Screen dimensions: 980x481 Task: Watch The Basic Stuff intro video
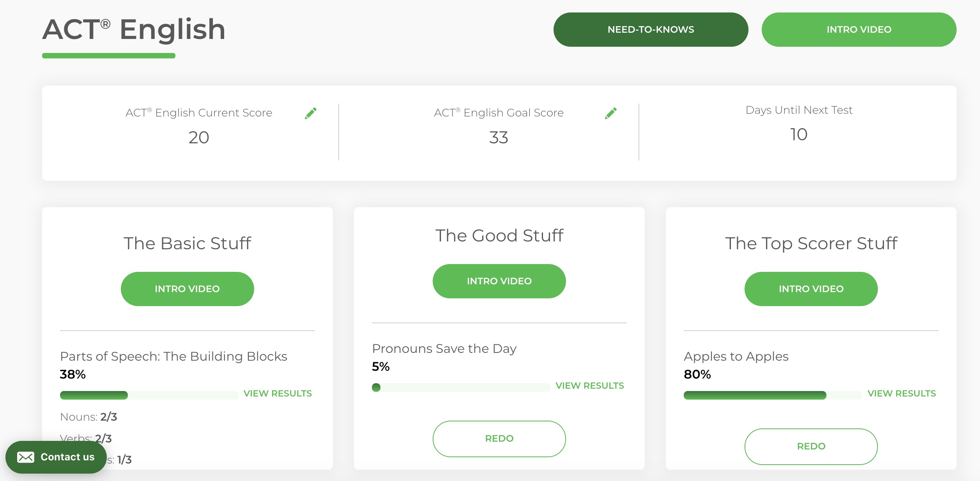tap(187, 289)
